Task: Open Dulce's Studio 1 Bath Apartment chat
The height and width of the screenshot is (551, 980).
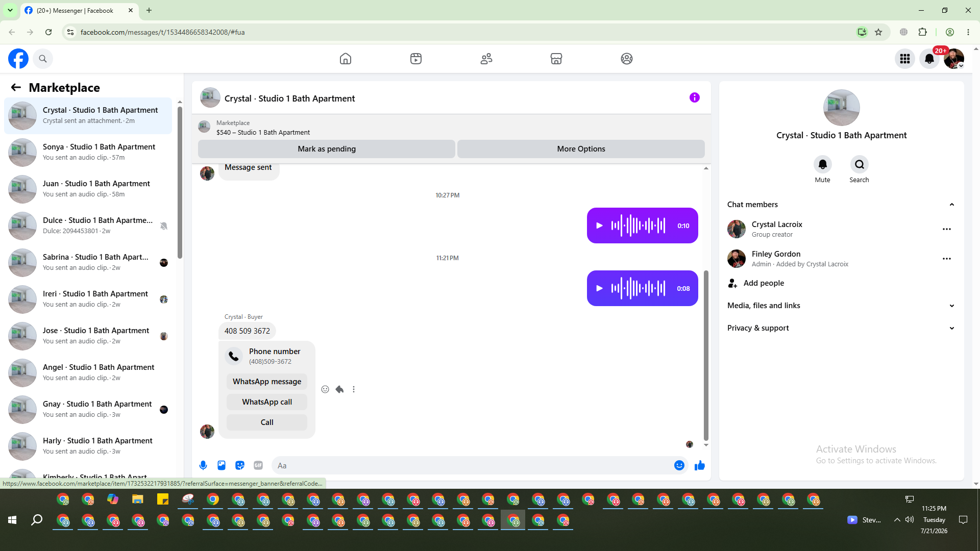Action: [x=88, y=226]
